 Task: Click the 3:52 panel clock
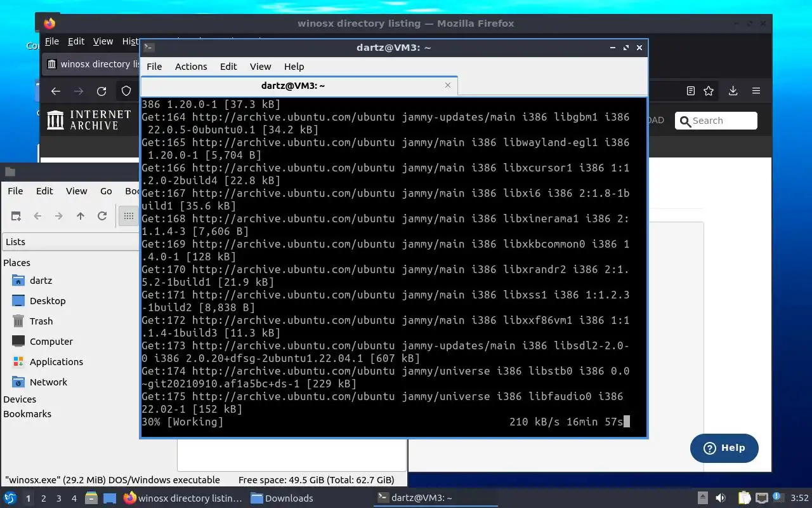[x=799, y=498]
